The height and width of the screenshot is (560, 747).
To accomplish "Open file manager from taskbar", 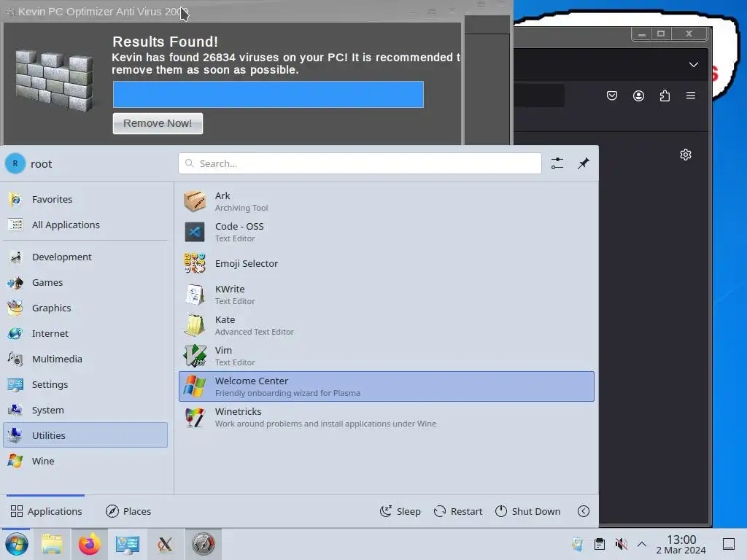I will [52, 544].
